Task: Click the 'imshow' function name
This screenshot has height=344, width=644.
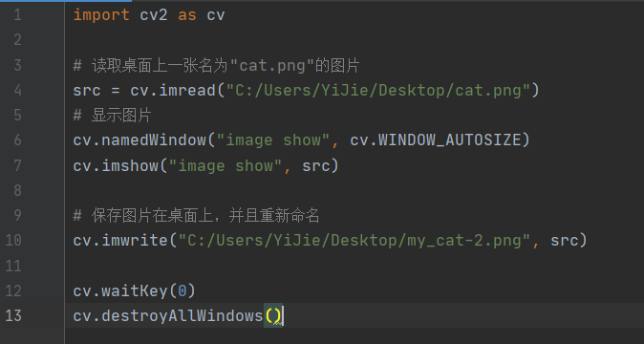Action: (x=130, y=166)
